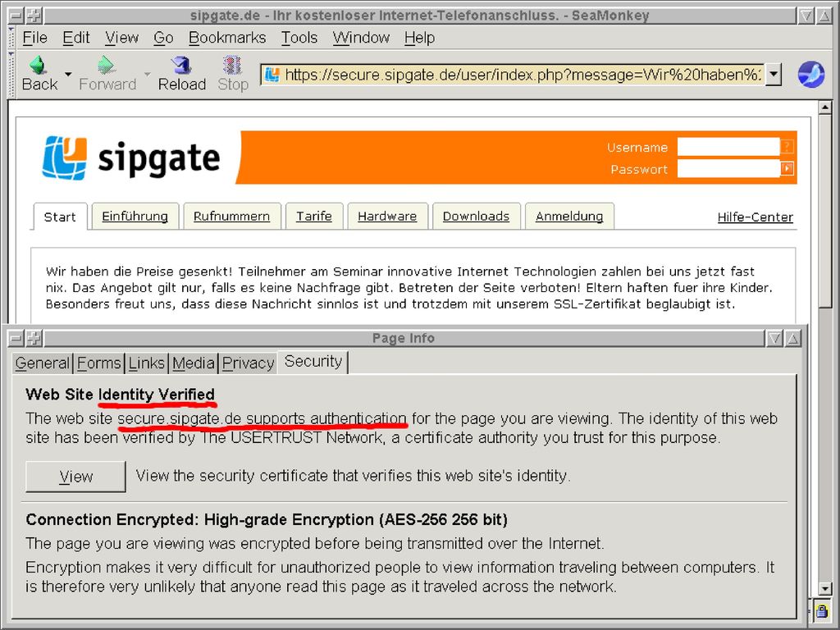Open the Tarife tab
This screenshot has height=630, width=840.
314,216
